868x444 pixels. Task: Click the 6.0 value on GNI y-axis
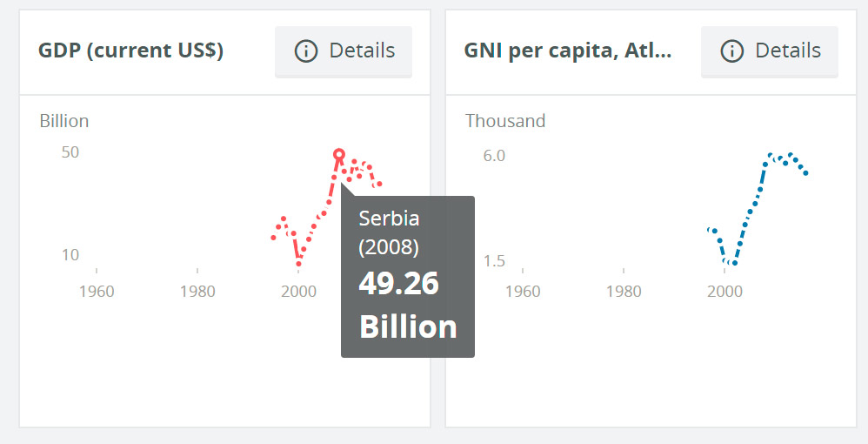tap(494, 156)
